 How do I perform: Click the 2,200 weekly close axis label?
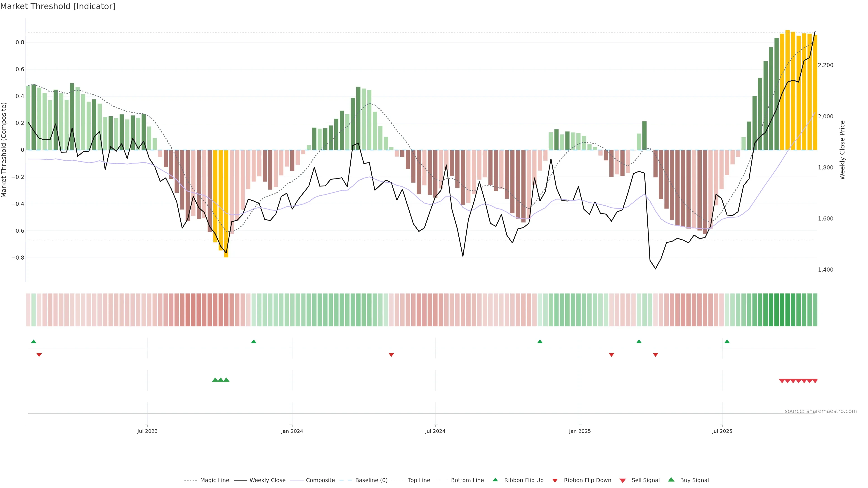tap(826, 65)
